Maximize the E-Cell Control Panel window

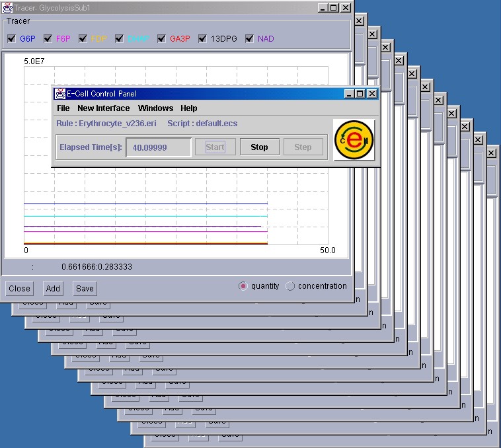click(x=360, y=94)
